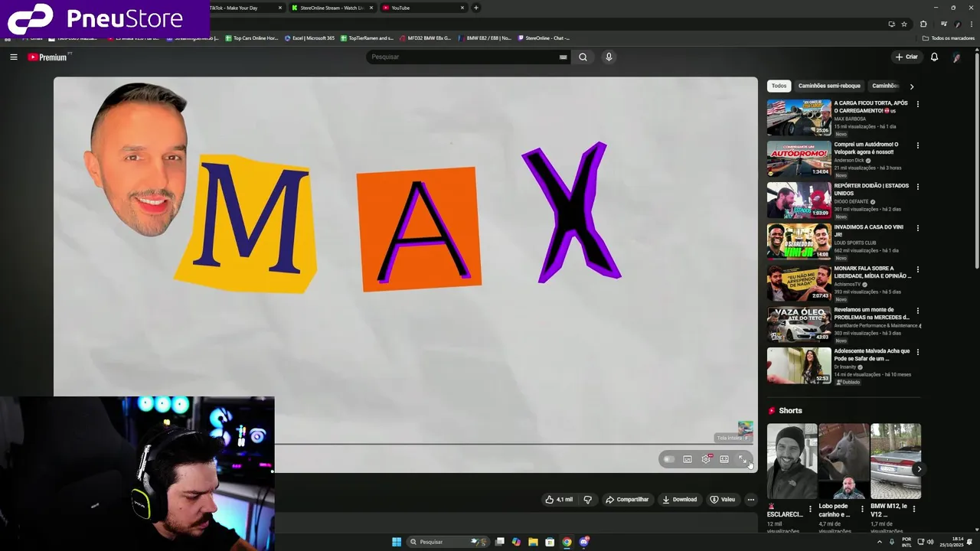The image size is (980, 551).
Task: Open options for REPÓRTER DOIDÃO video
Action: tap(918, 187)
